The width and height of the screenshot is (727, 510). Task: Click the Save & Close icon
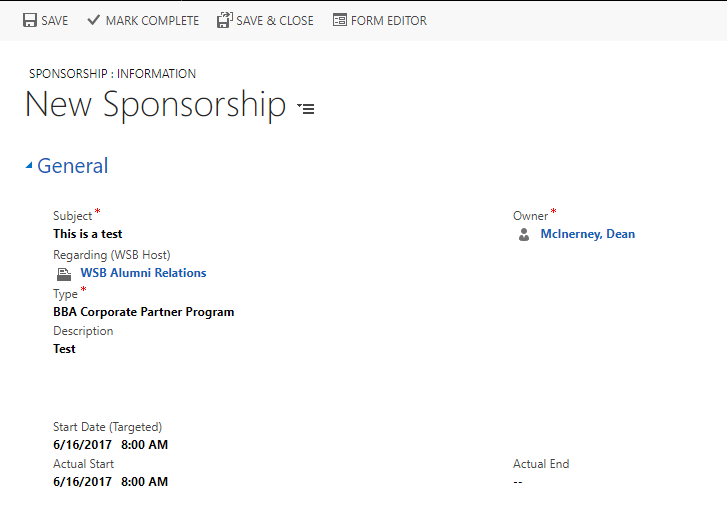[x=224, y=20]
